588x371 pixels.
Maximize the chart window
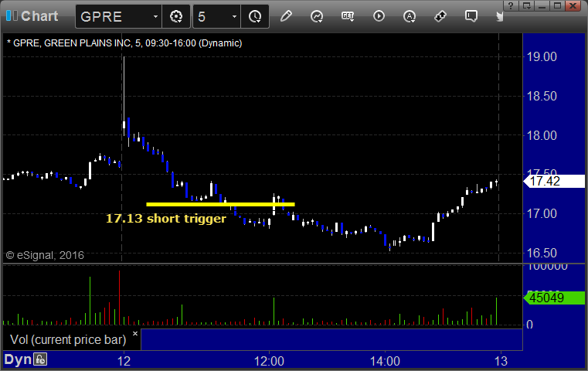pos(558,5)
